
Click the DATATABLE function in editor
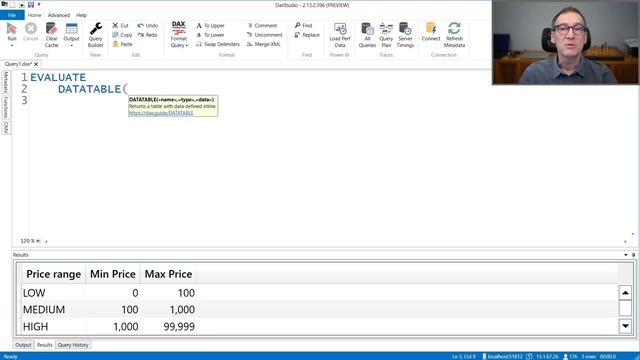[x=89, y=89]
